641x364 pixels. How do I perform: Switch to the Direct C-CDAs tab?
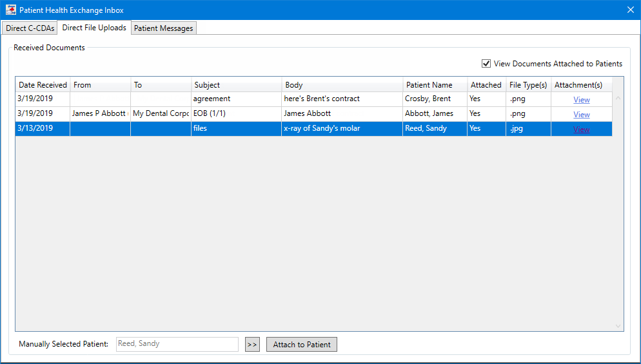(x=30, y=28)
